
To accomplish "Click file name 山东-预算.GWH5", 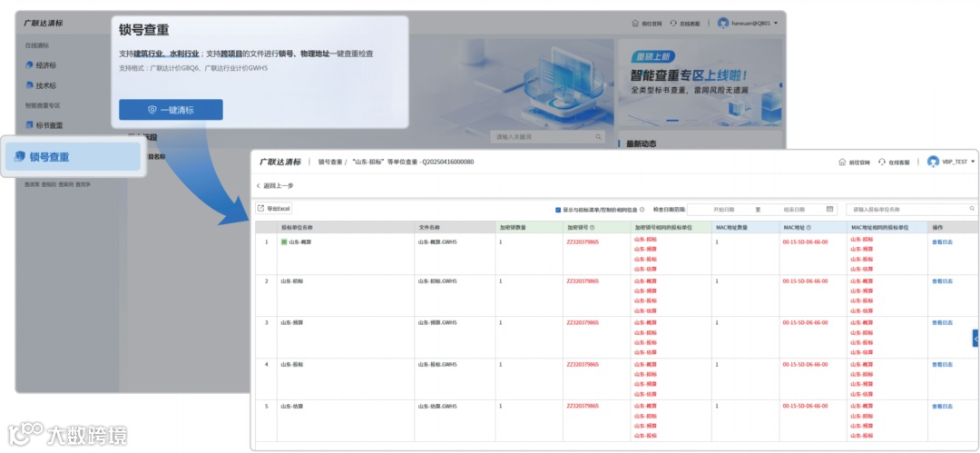I will [x=437, y=323].
